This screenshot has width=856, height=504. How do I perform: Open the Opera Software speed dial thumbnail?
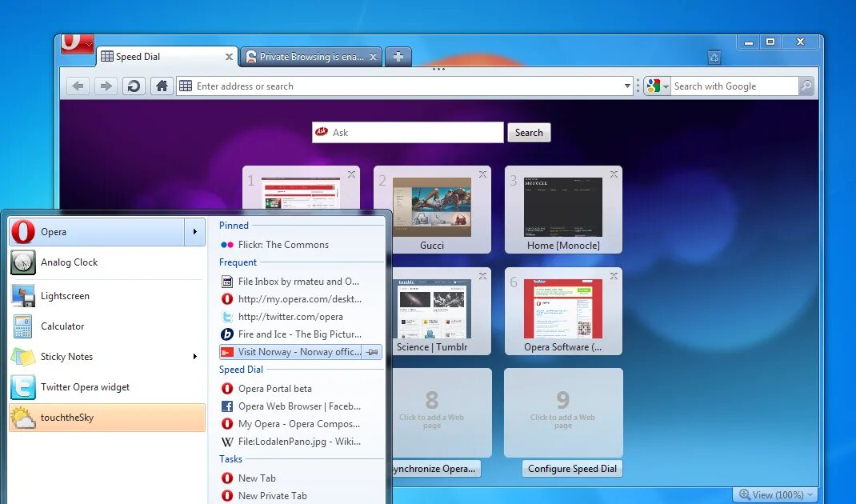[x=563, y=309]
